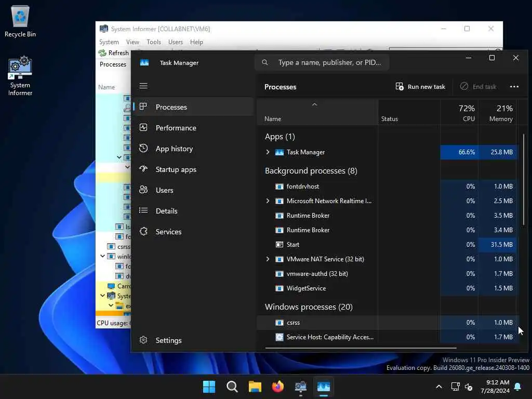Select Service Host: Capability Access row
The image size is (532, 399).
(387, 337)
